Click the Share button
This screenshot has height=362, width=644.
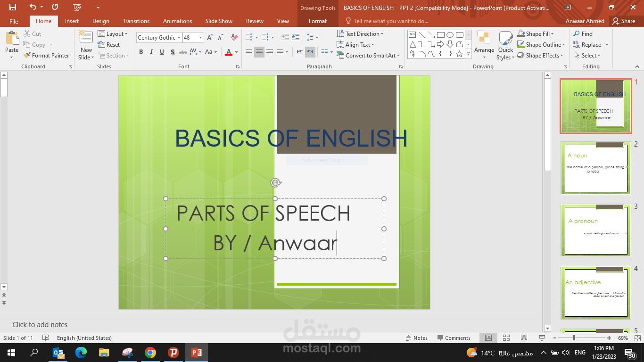[x=623, y=21]
